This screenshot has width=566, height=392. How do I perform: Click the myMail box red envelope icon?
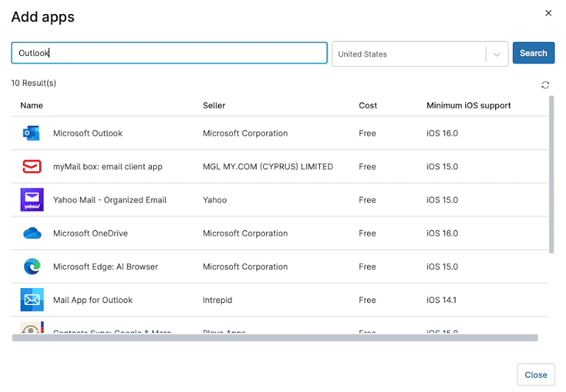coord(32,167)
